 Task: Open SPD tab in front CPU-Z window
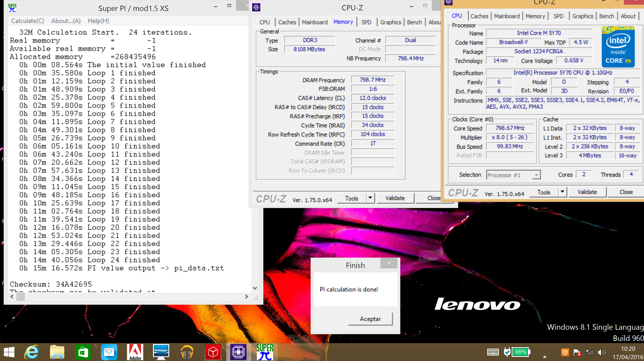click(558, 16)
